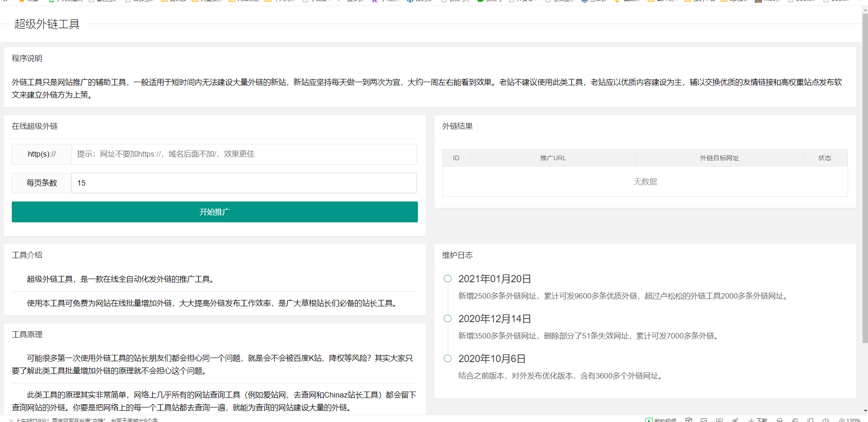Viewport: 868px width, 422px height.
Task: Click the 开始推广 button
Action: tap(214, 211)
